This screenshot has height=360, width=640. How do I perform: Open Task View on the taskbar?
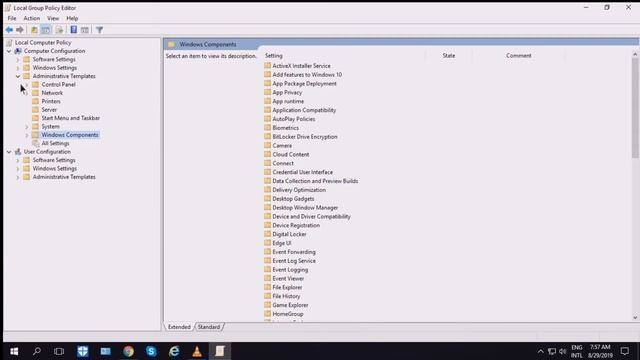(59, 351)
